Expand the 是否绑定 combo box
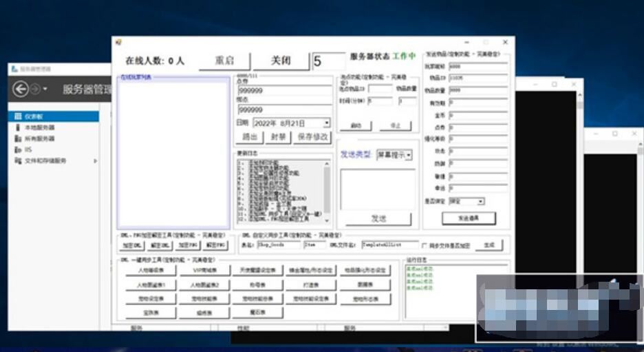The height and width of the screenshot is (352, 644). (480, 201)
